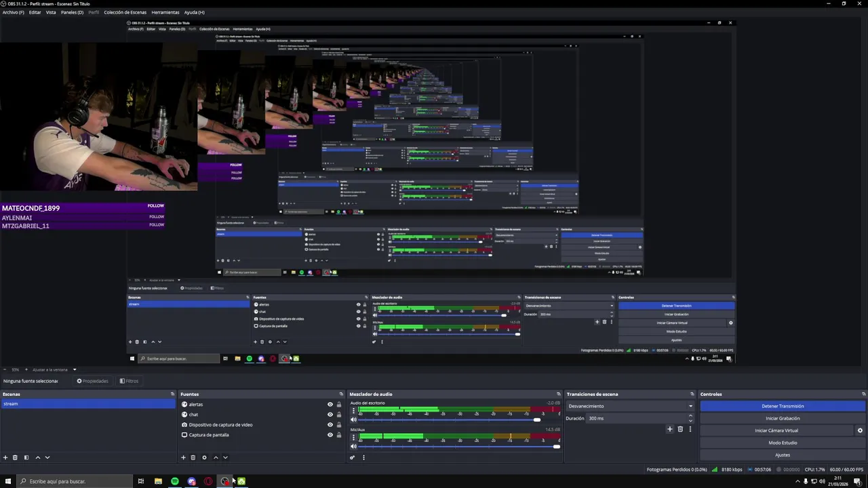Remove selected source with Fuentes trash icon

click(x=193, y=457)
